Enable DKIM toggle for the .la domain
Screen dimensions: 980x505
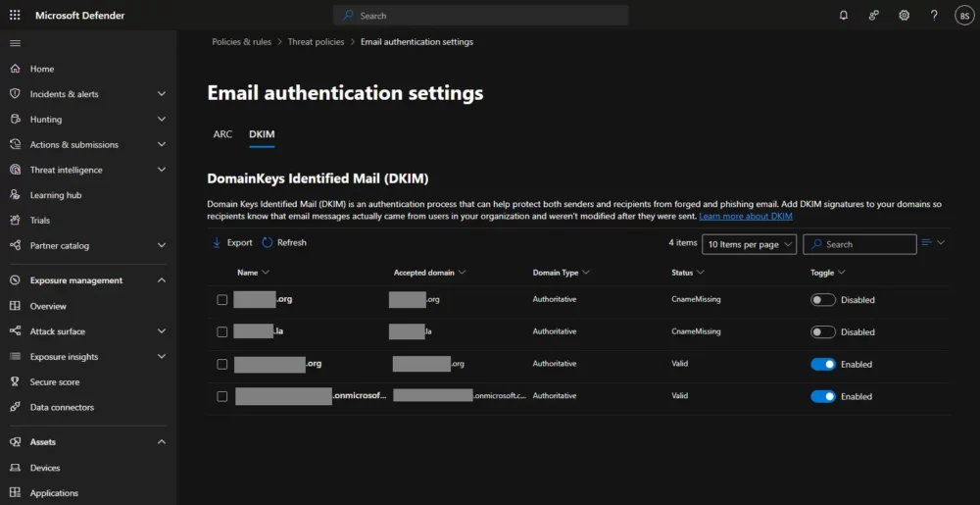point(823,332)
